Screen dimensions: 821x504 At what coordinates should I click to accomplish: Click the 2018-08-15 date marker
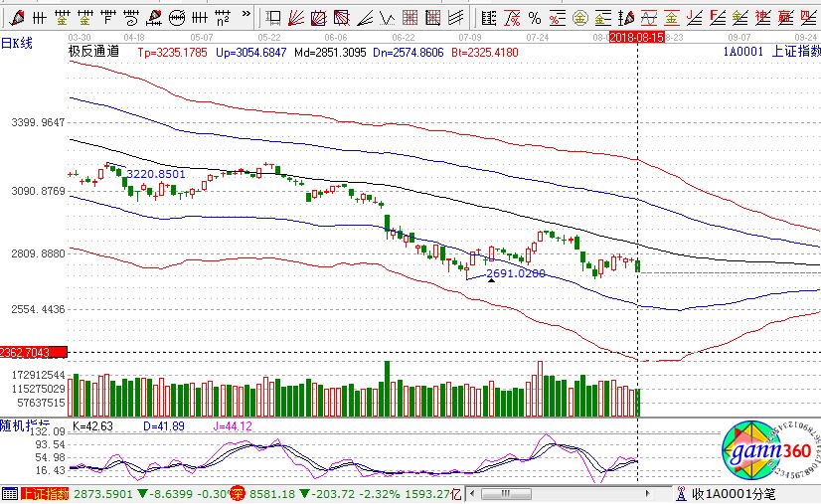(x=636, y=36)
